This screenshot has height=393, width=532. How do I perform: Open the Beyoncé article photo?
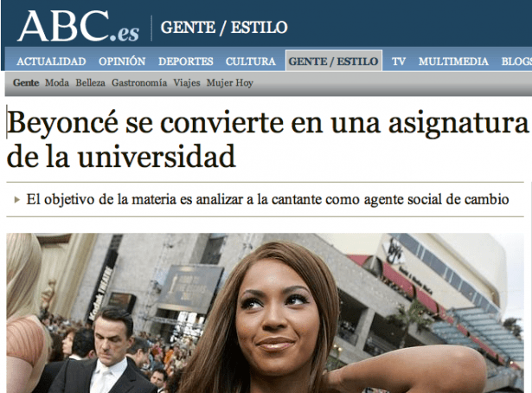(265, 312)
